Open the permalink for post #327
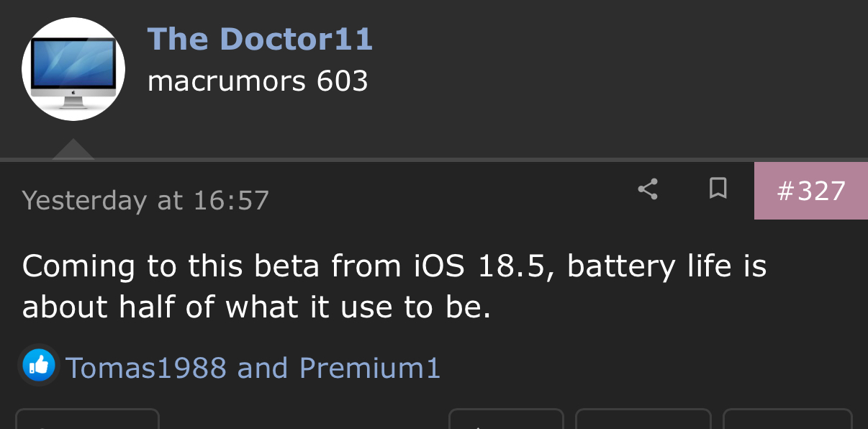The width and height of the screenshot is (868, 429). 810,191
